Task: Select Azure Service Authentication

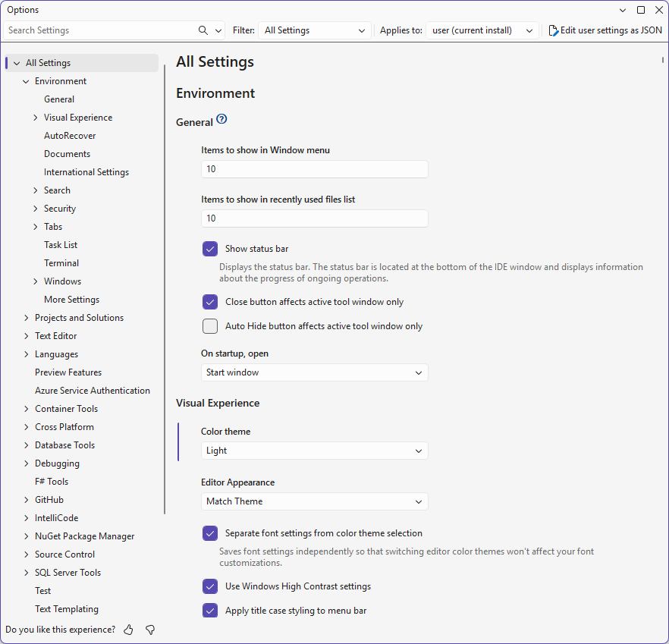Action: pos(93,391)
